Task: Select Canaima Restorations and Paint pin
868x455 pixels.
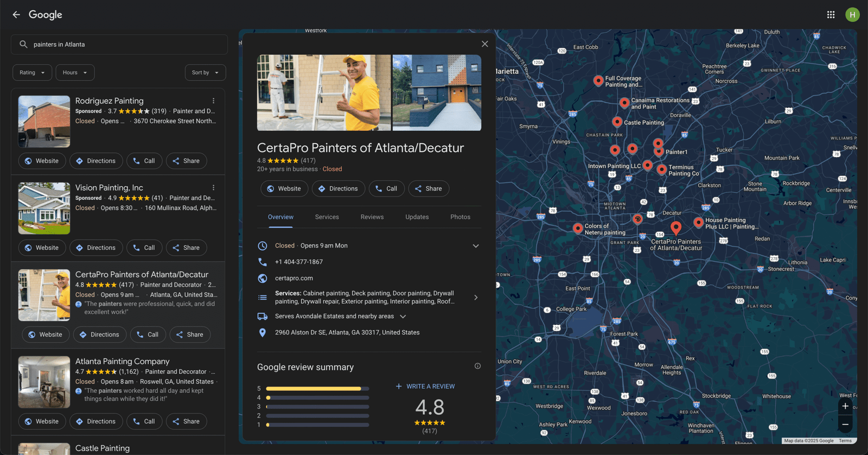Action: coord(624,103)
